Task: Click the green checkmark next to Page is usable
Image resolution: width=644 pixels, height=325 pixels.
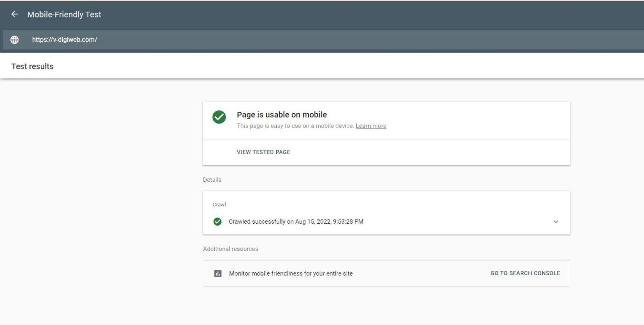Action: [x=219, y=117]
